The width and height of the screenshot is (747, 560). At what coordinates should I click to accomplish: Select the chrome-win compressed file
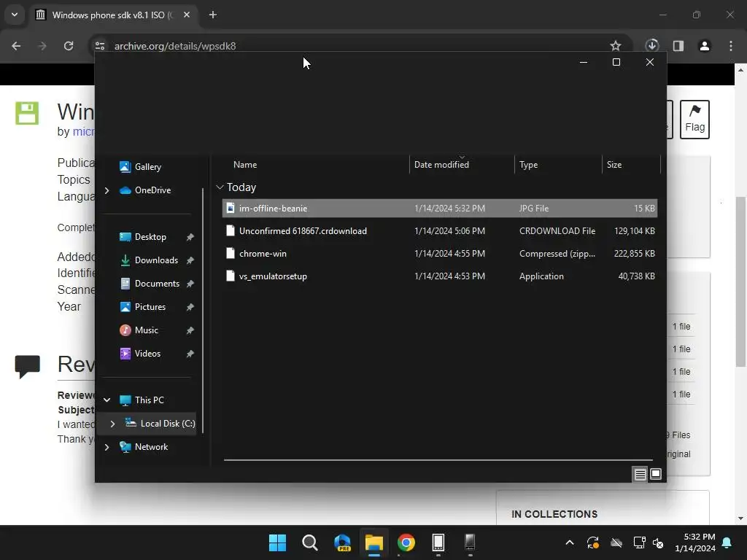(x=440, y=254)
